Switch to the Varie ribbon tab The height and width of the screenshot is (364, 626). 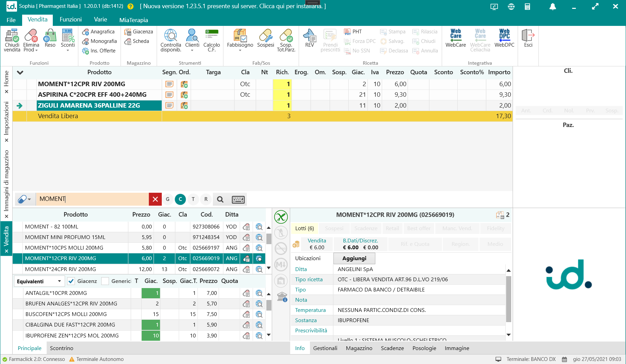[x=100, y=20]
